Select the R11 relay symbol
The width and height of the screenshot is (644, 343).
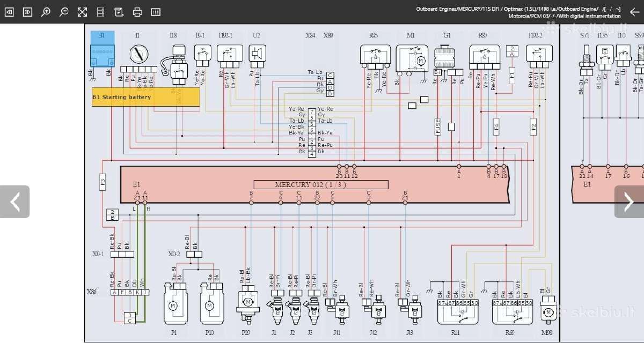click(x=458, y=312)
